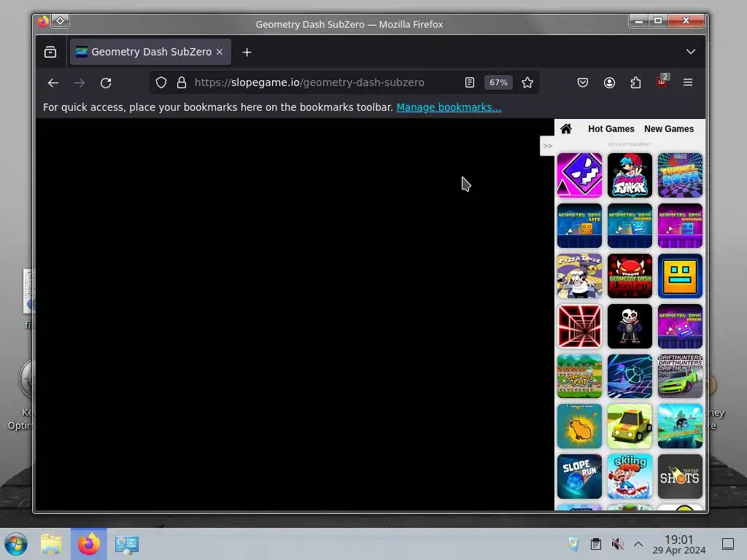747x560 pixels.
Task: Open Pizza Tower game thumbnail
Action: coord(579,276)
